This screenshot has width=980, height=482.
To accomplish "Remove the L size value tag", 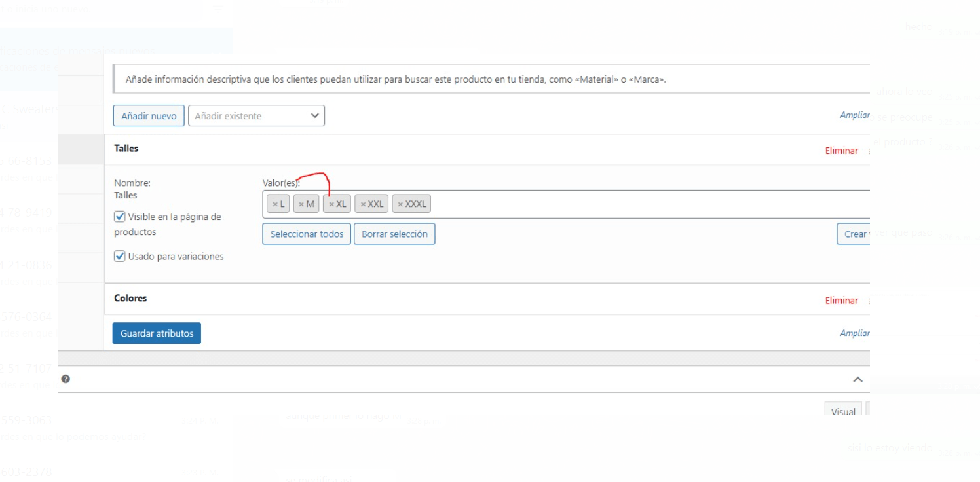I will click(x=276, y=204).
